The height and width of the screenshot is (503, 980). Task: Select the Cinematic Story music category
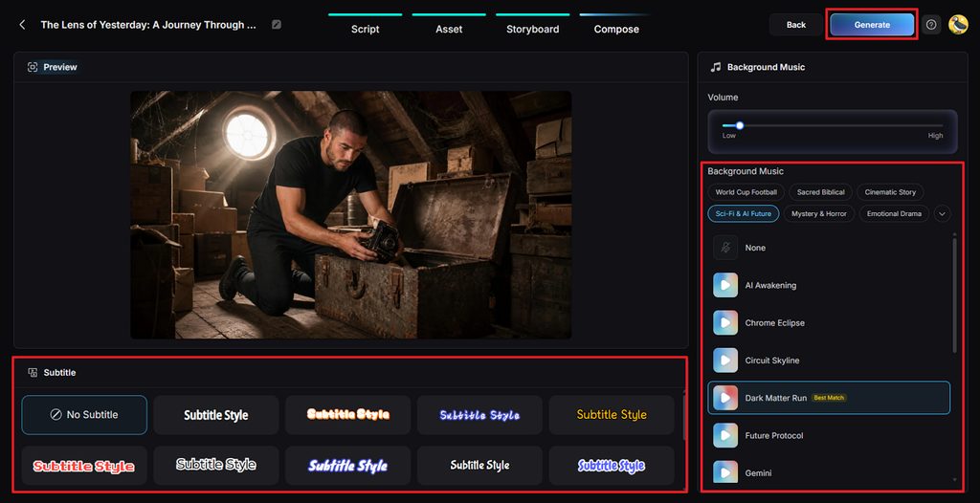890,192
